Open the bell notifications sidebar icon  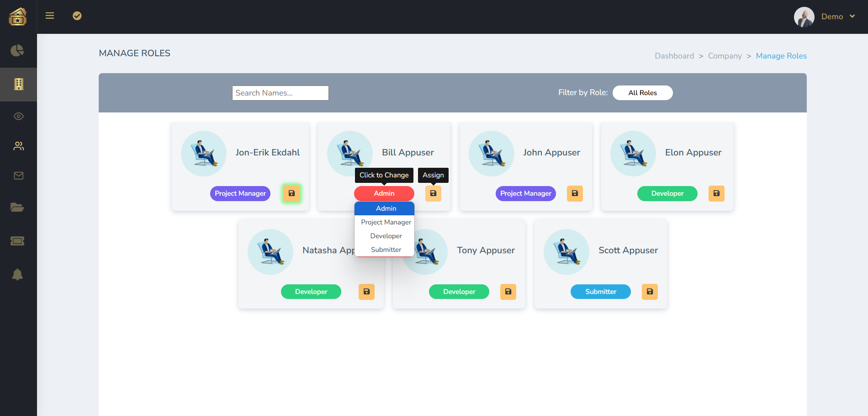[17, 274]
